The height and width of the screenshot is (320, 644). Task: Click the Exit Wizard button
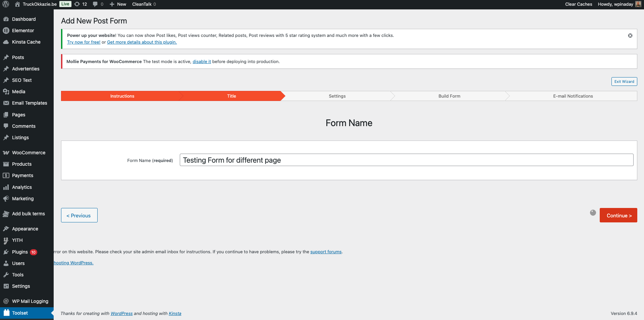[x=624, y=82]
